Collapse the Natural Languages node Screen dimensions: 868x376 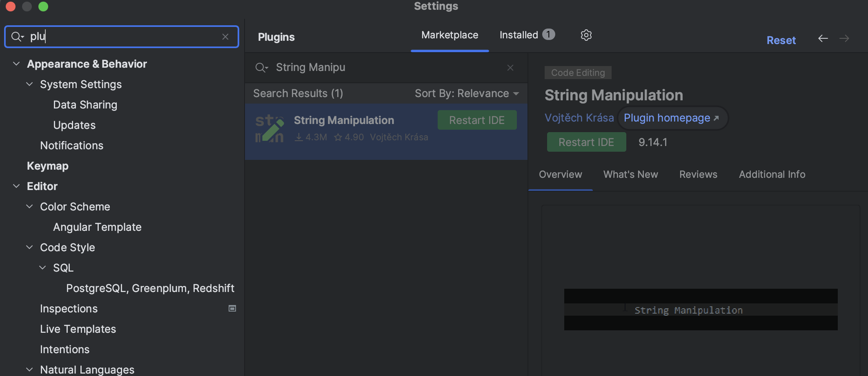[29, 370]
